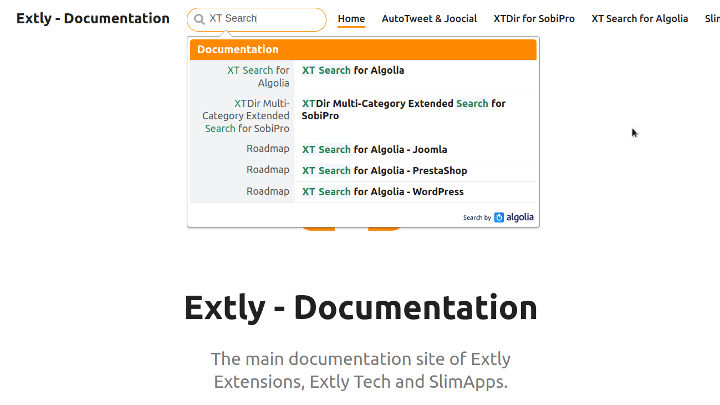Focus the XT Search input field
The width and height of the screenshot is (720, 405).
coord(257,19)
